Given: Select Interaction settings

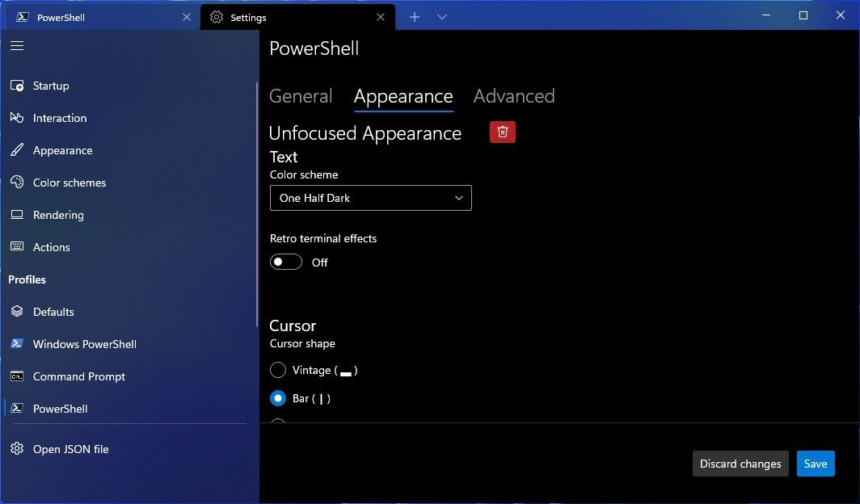Looking at the screenshot, I should click(x=59, y=118).
